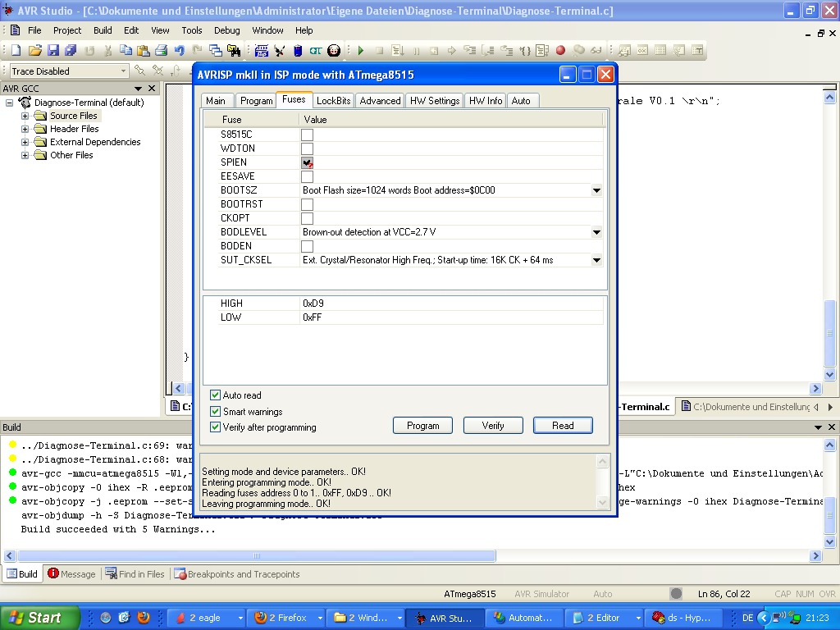Open the assemble/build AVR icon

click(262, 50)
